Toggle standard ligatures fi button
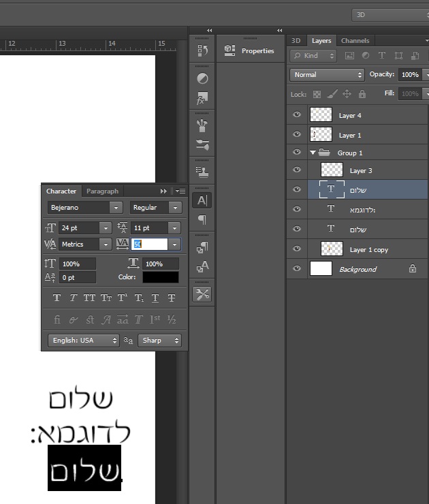Image resolution: width=429 pixels, height=504 pixels. [57, 319]
